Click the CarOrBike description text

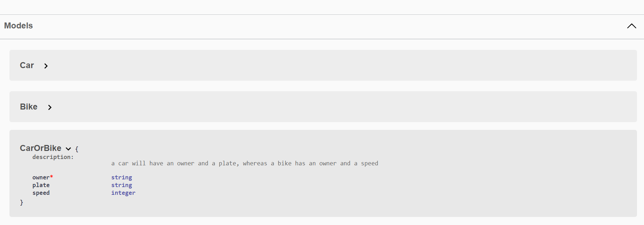click(x=245, y=163)
